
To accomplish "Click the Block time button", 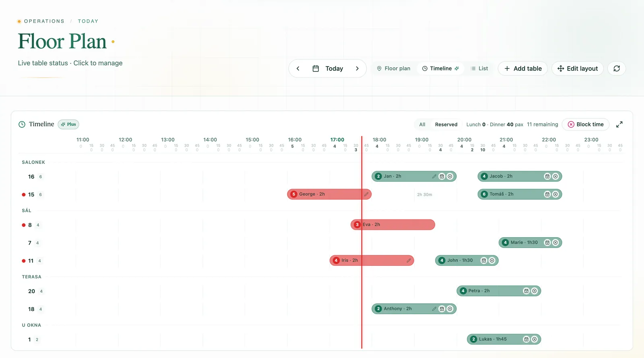I will pos(586,124).
